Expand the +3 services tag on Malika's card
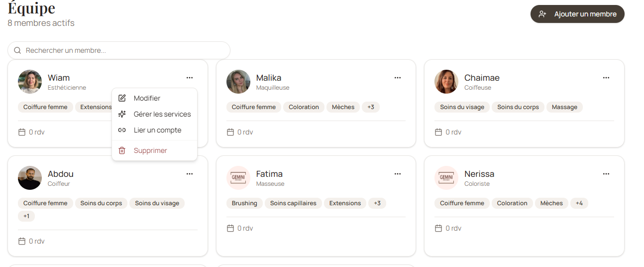 pos(371,107)
